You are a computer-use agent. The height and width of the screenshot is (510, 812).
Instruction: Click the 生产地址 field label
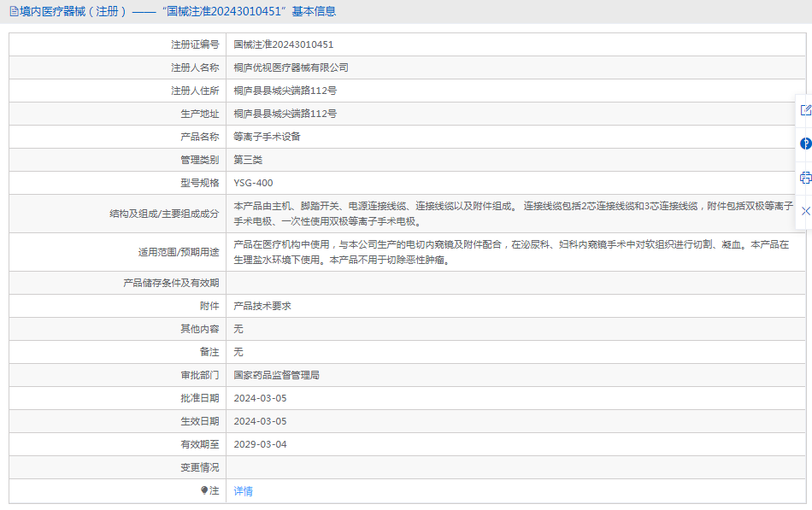click(x=200, y=114)
